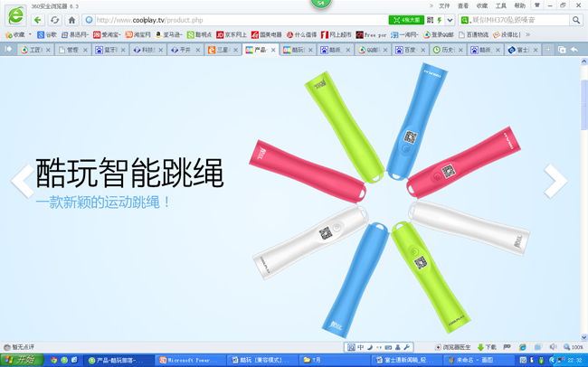Click the scrollbar down arrow

583,337
